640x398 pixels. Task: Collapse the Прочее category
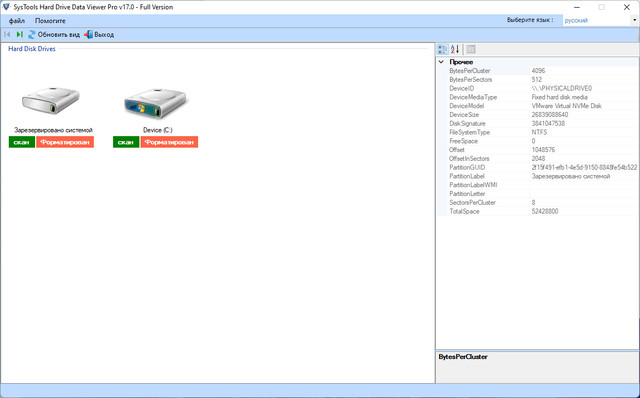[441, 62]
